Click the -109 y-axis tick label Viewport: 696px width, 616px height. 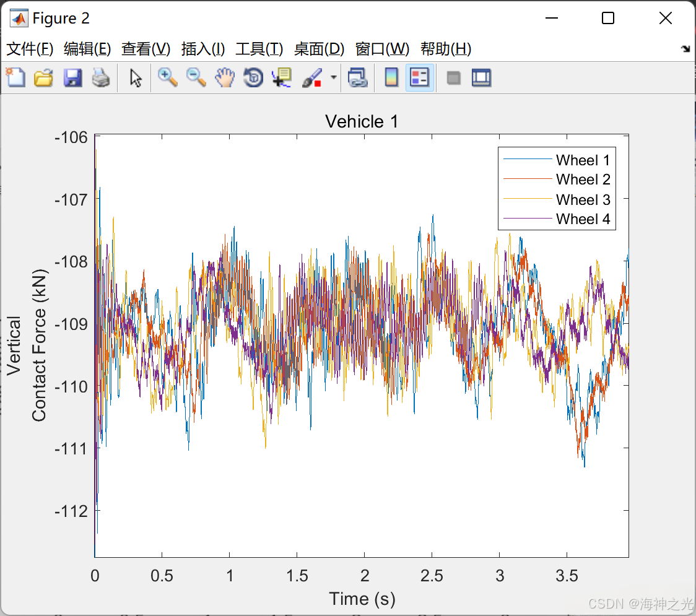point(71,324)
